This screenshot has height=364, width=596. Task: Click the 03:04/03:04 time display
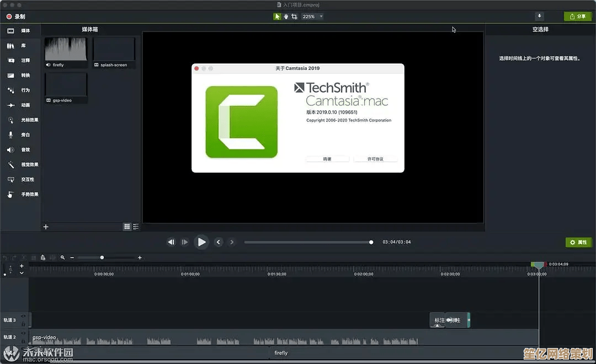396,242
